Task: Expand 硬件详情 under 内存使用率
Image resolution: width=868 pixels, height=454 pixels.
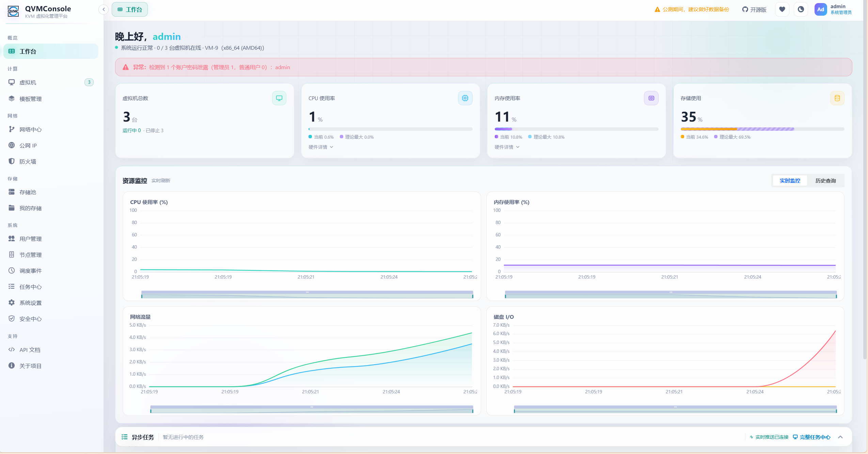Action: pos(507,147)
